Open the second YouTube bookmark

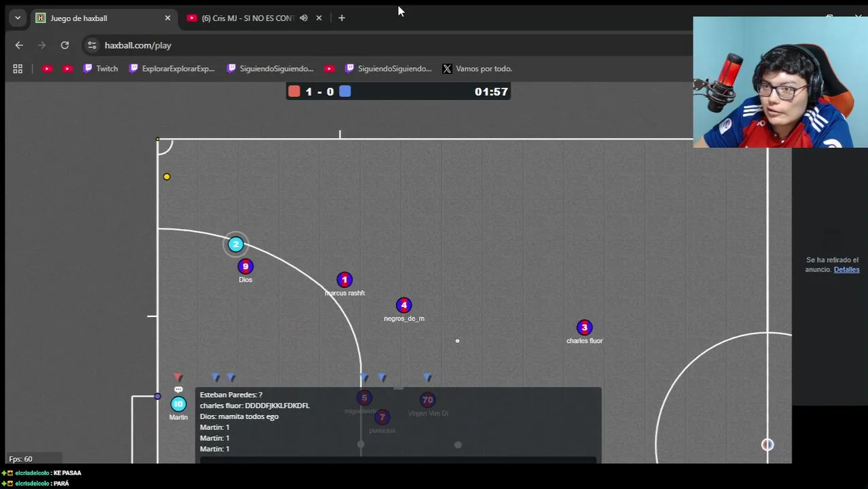(x=67, y=69)
